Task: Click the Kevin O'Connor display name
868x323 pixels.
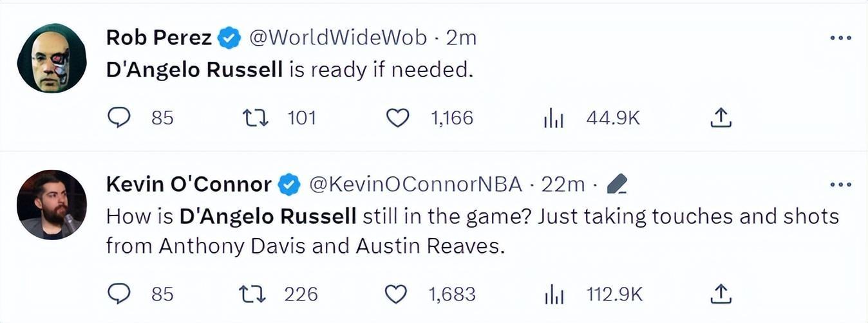Action: tap(188, 185)
